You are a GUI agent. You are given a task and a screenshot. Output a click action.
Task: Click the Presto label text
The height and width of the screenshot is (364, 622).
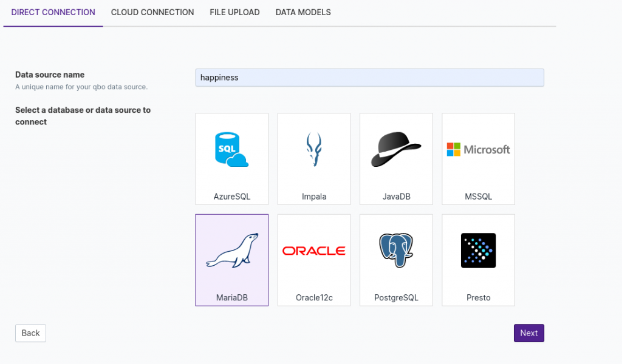tap(478, 298)
